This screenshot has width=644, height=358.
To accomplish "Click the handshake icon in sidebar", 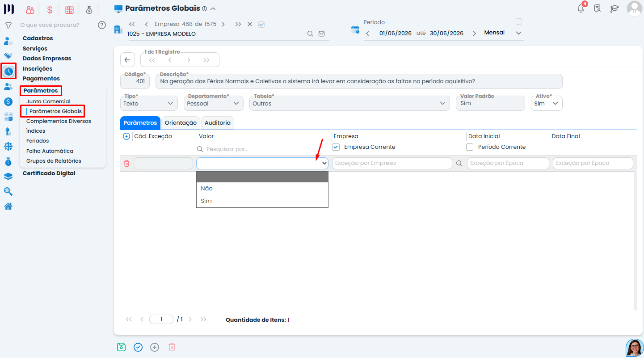I will [8, 56].
